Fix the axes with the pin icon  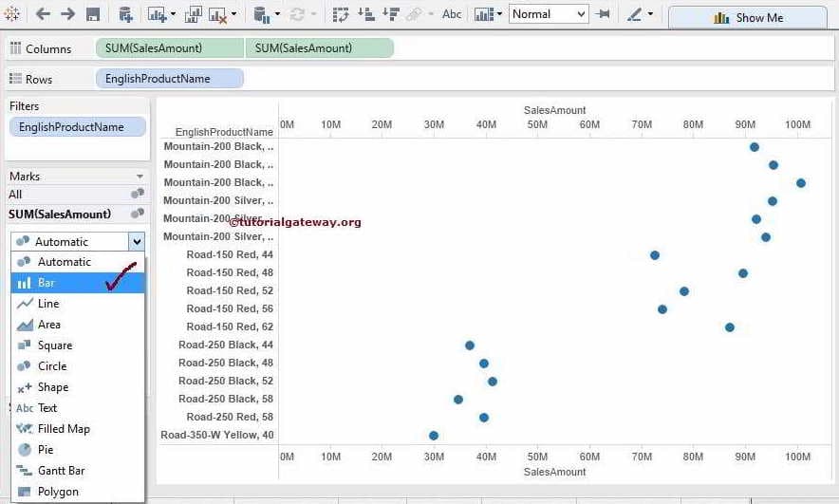[604, 14]
